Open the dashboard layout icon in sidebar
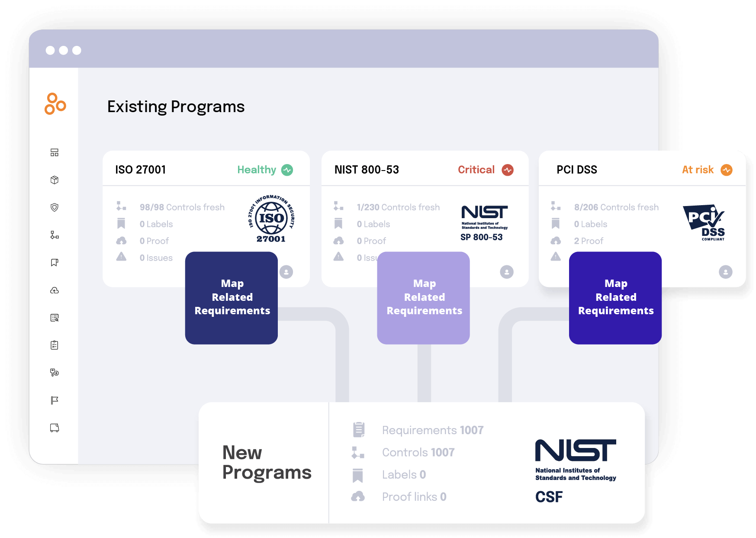Viewport: 756px width, 538px height. point(55,152)
